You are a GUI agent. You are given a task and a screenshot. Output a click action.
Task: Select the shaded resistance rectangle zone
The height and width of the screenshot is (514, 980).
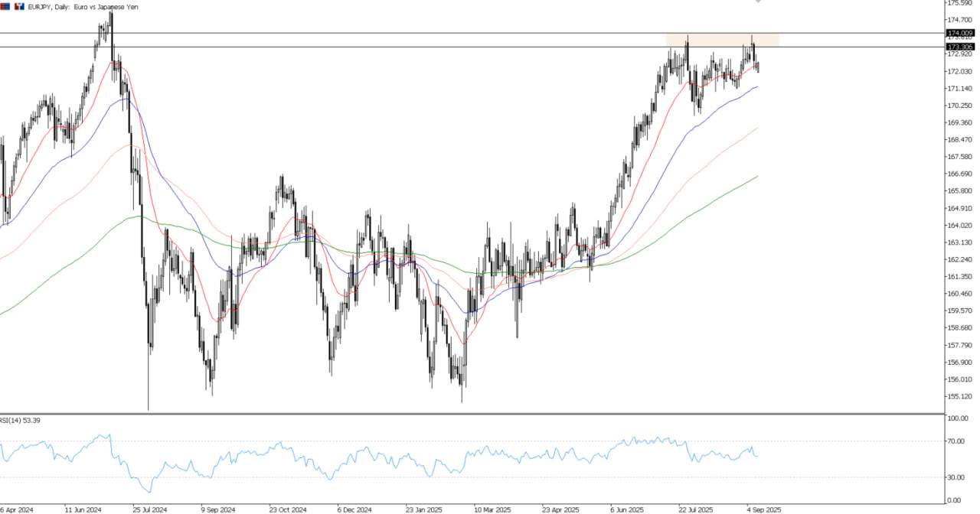(722, 40)
